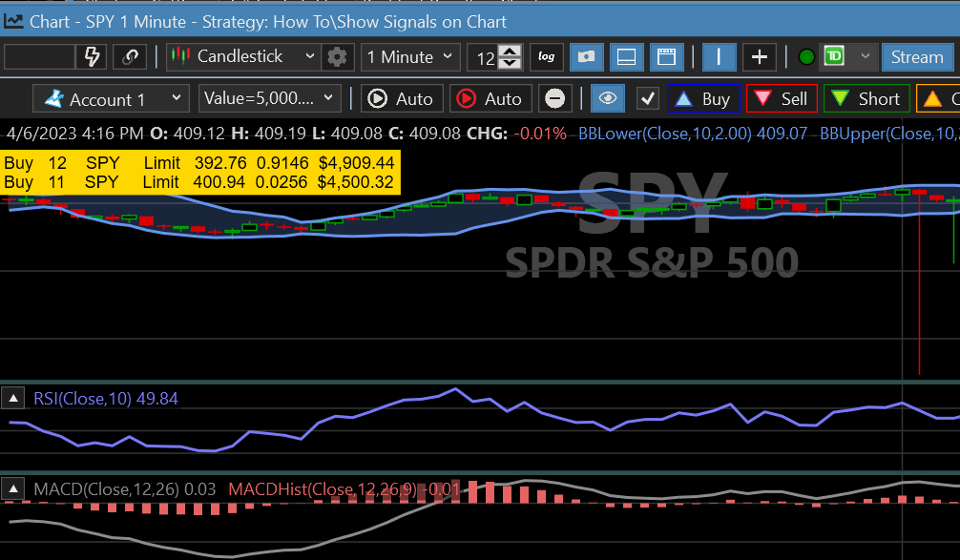This screenshot has width=960, height=560.
Task: Toggle the lower pane layout icon
Action: point(626,57)
